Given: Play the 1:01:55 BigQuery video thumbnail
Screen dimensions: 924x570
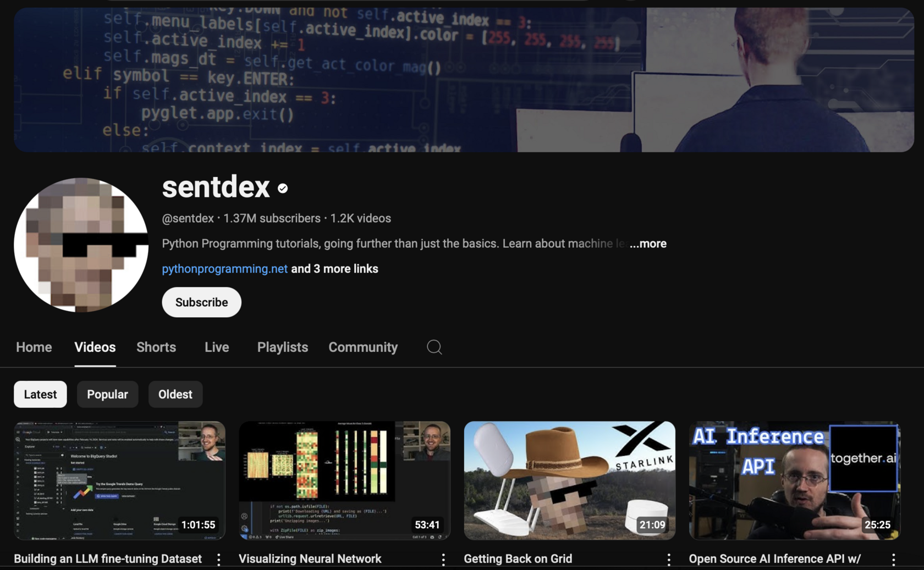Looking at the screenshot, I should [119, 480].
